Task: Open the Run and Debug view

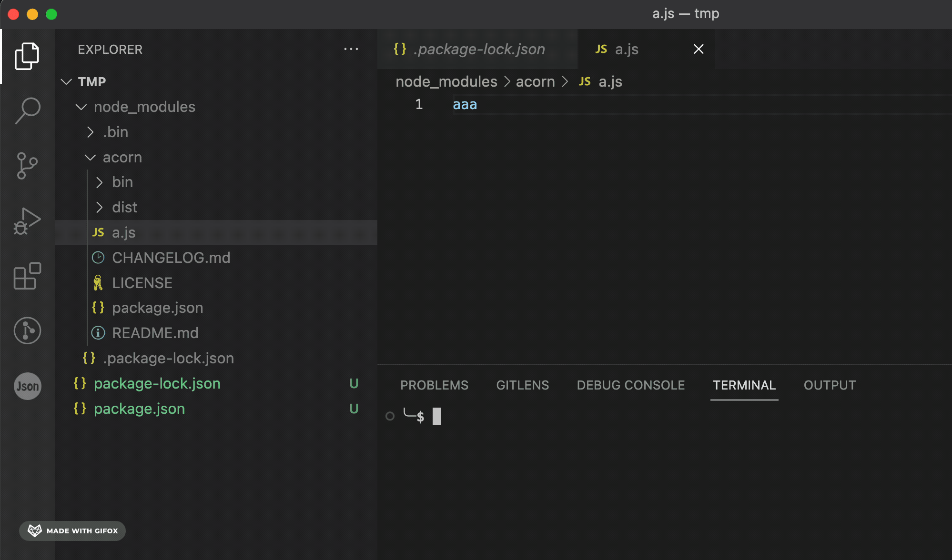Action: (27, 221)
